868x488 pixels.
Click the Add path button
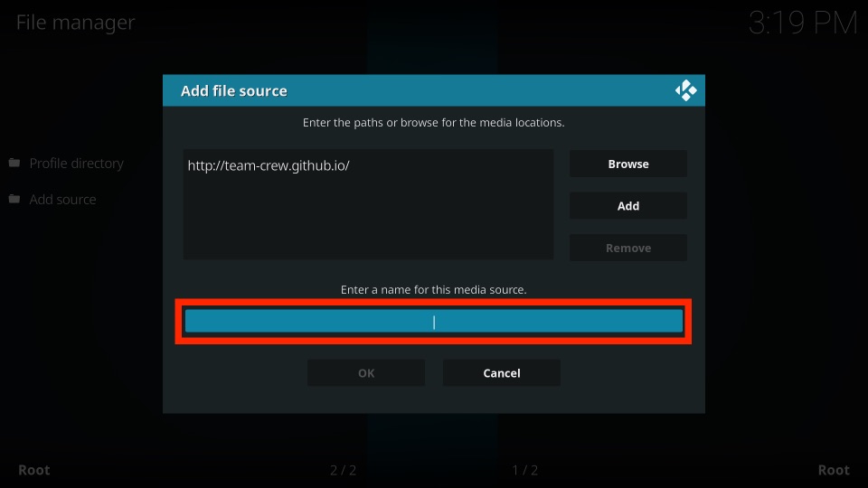(x=628, y=206)
